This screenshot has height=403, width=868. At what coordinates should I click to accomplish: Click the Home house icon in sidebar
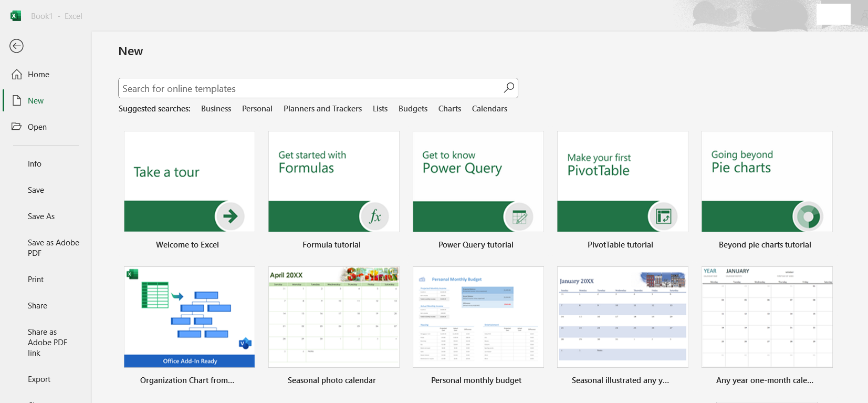pos(17,74)
